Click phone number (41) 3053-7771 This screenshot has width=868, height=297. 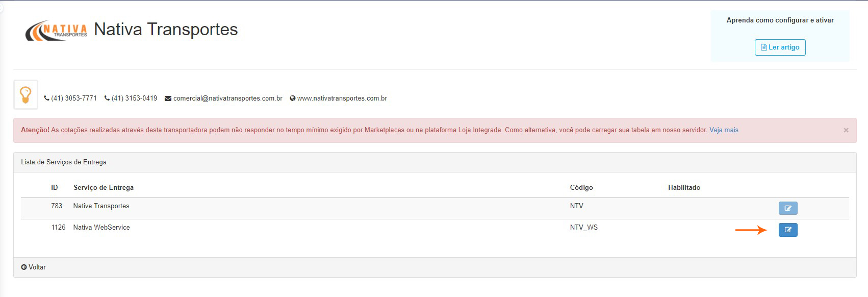[x=73, y=98]
